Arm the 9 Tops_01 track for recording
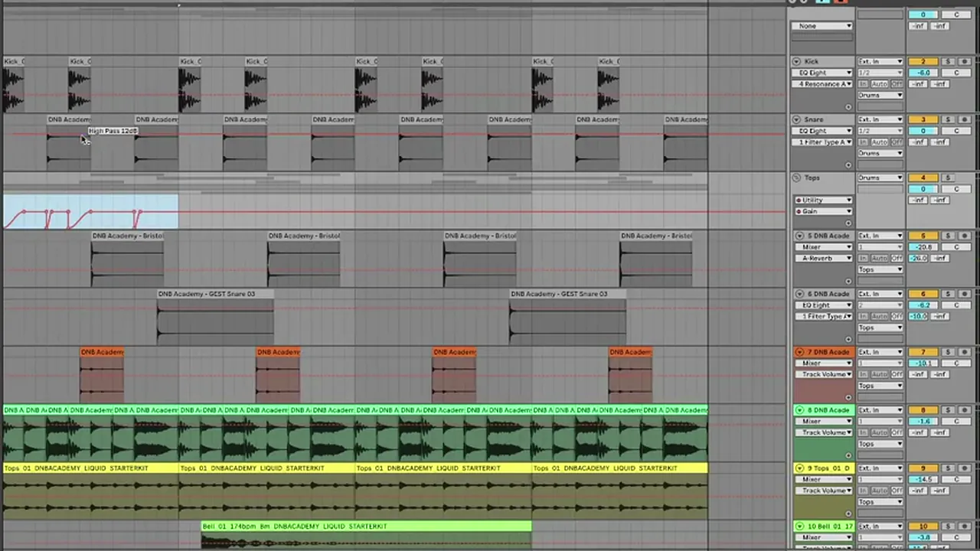Screen dimensions: 980x551 (965, 468)
